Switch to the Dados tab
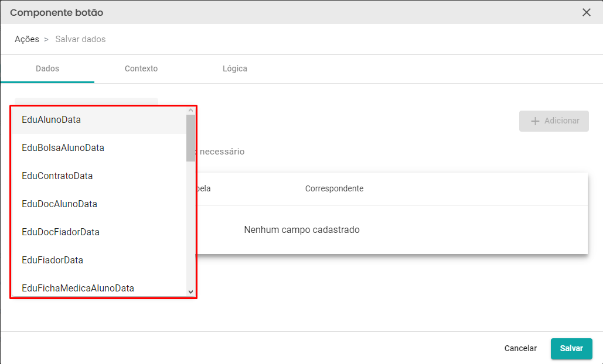 [x=47, y=68]
